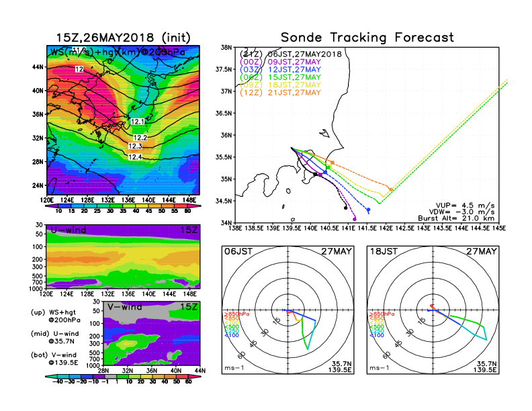
Task: Click the purple square burst marker on the track
Action: pyautogui.click(x=320, y=175)
